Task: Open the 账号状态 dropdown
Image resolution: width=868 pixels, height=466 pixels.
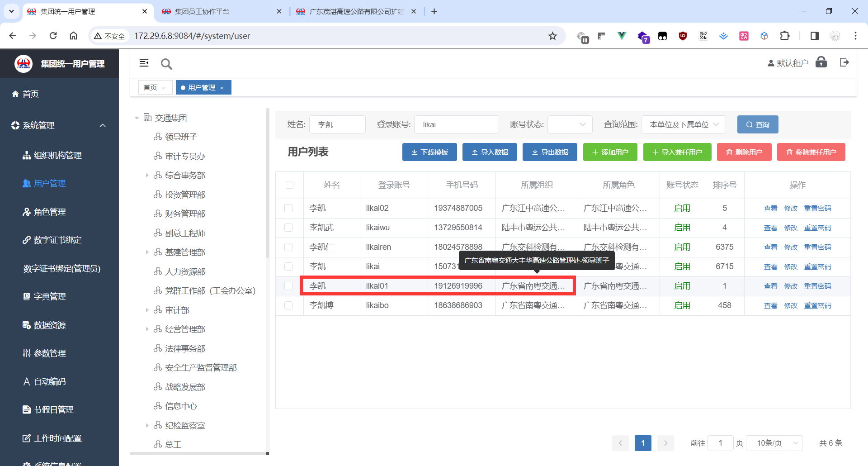Action: click(570, 124)
